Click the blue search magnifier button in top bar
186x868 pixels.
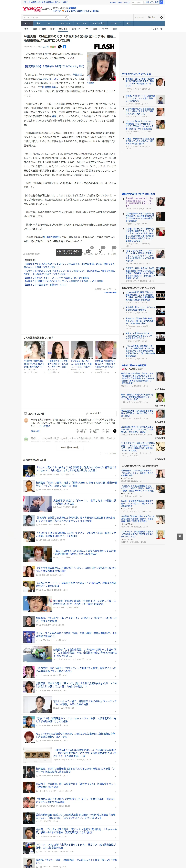161,2
